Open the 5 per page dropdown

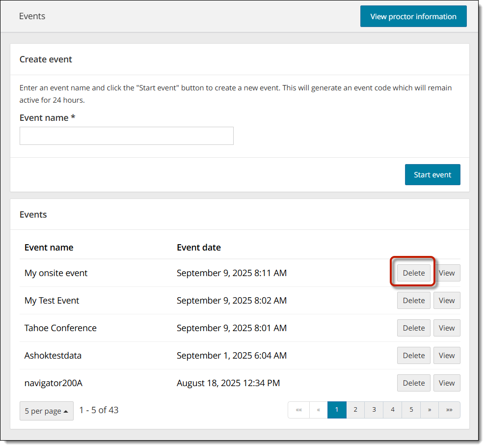click(46, 411)
